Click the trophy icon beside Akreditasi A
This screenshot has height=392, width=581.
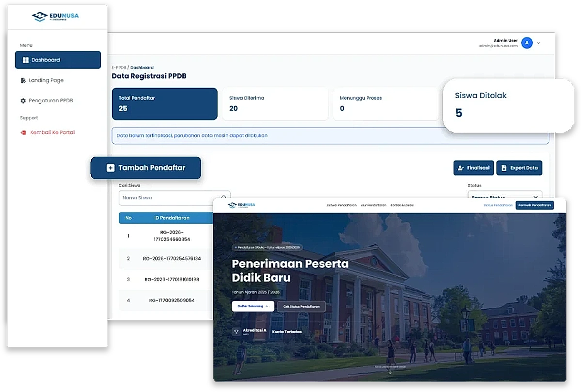(x=236, y=332)
